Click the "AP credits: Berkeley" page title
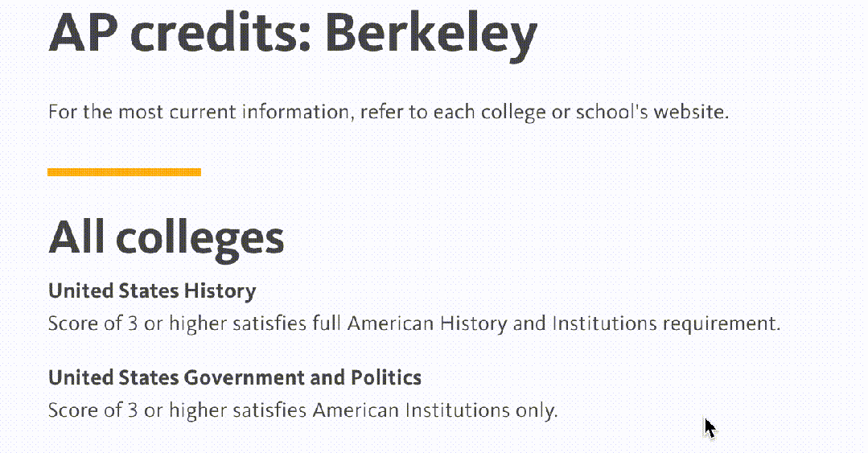Screen dimensions: 868x453 click(292, 34)
